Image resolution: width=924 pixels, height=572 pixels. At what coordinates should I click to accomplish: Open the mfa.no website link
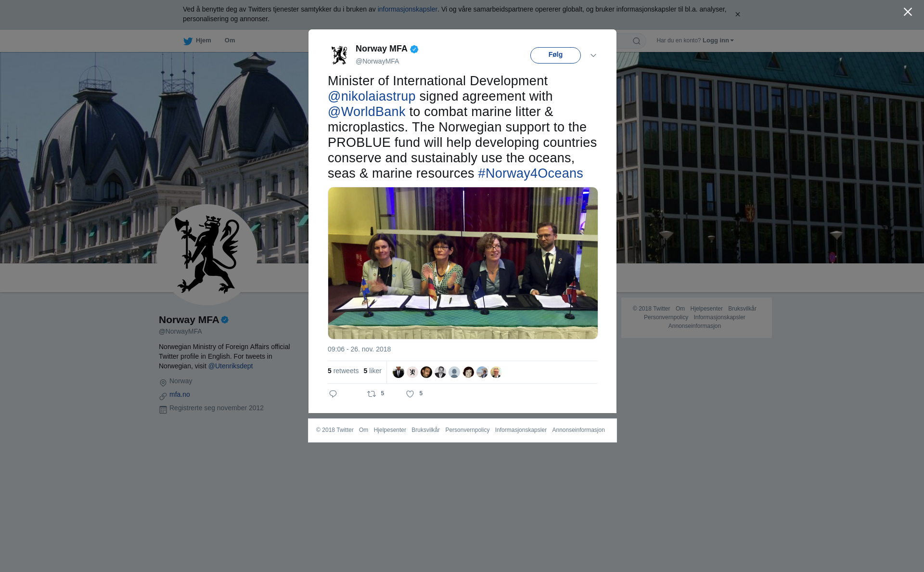(x=180, y=394)
